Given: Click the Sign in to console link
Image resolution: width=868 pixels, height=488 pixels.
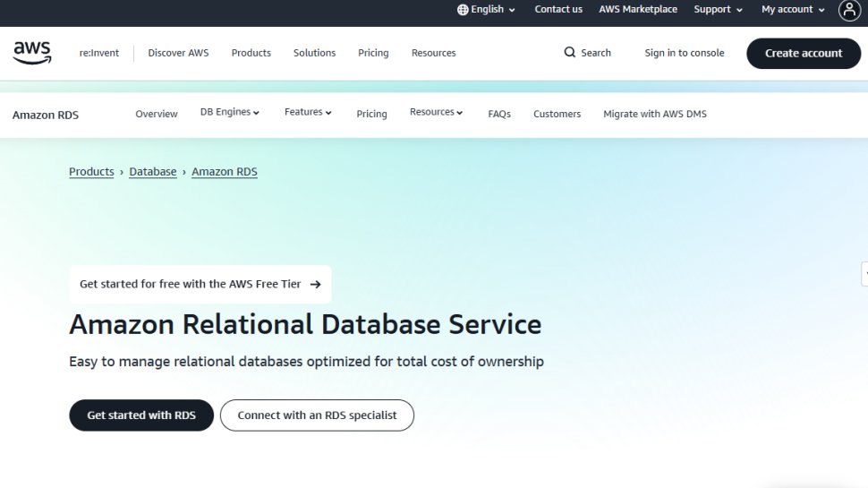Looking at the screenshot, I should (x=685, y=53).
